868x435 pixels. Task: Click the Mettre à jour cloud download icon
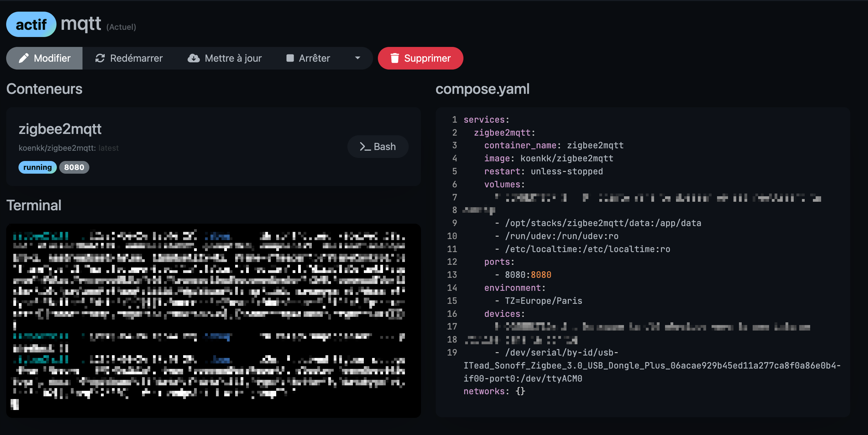tap(194, 58)
